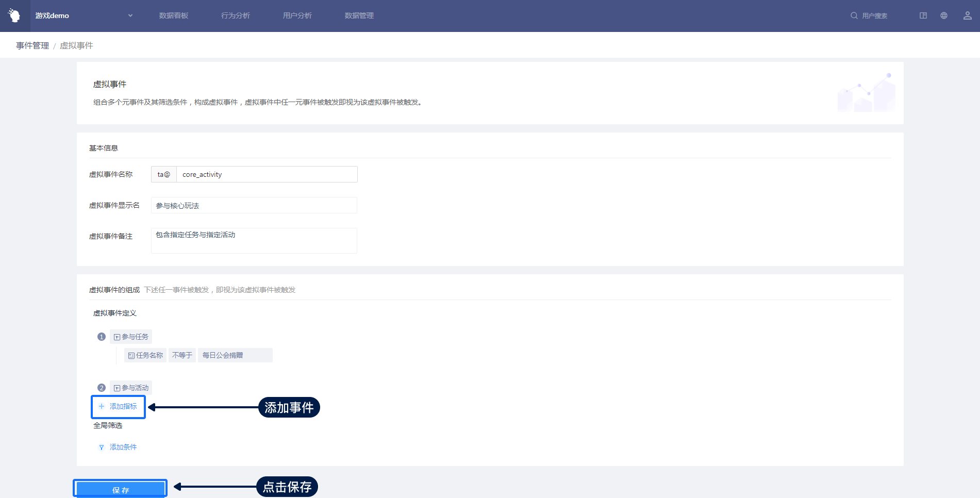The height and width of the screenshot is (498, 980).
Task: Open the 数据看板 menu
Action: (174, 15)
